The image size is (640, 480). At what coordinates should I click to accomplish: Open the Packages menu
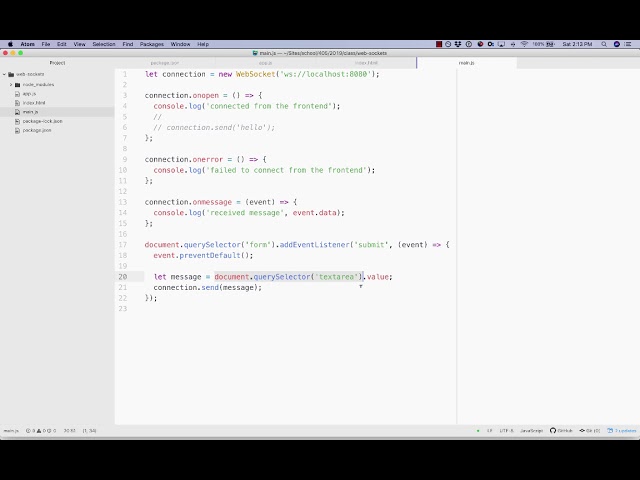[x=152, y=44]
